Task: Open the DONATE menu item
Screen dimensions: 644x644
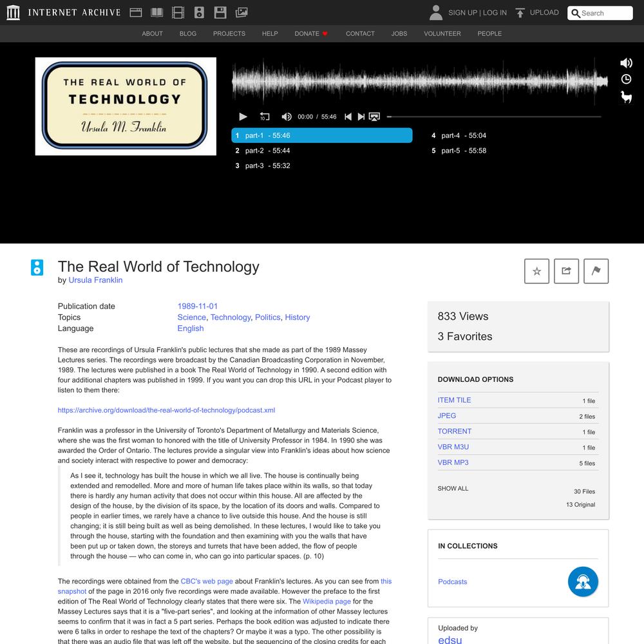Action: [311, 33]
